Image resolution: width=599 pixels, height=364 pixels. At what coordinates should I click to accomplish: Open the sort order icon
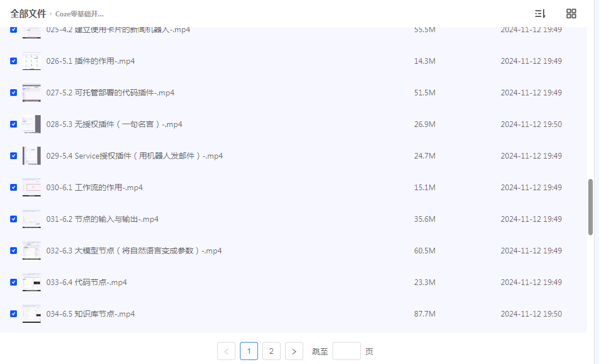coord(540,14)
